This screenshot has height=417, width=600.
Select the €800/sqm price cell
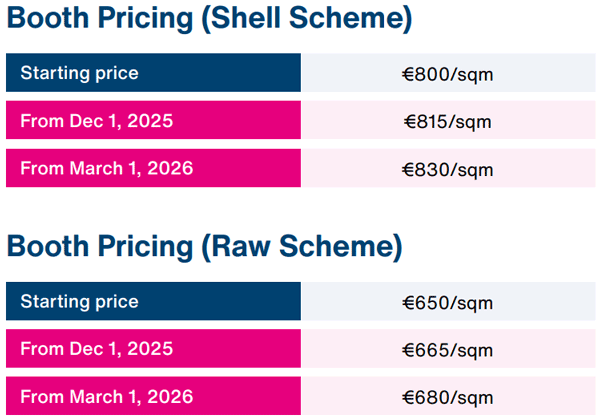coord(448,73)
